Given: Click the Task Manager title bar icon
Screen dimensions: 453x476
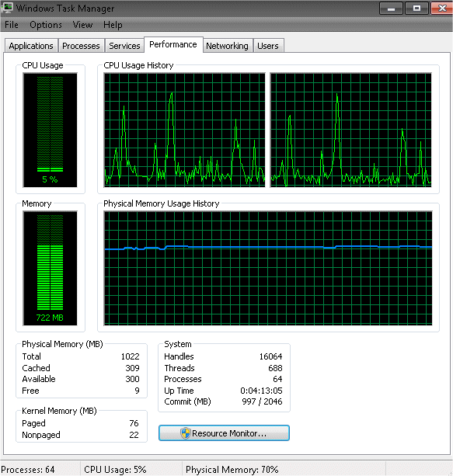Looking at the screenshot, I should (7, 8).
